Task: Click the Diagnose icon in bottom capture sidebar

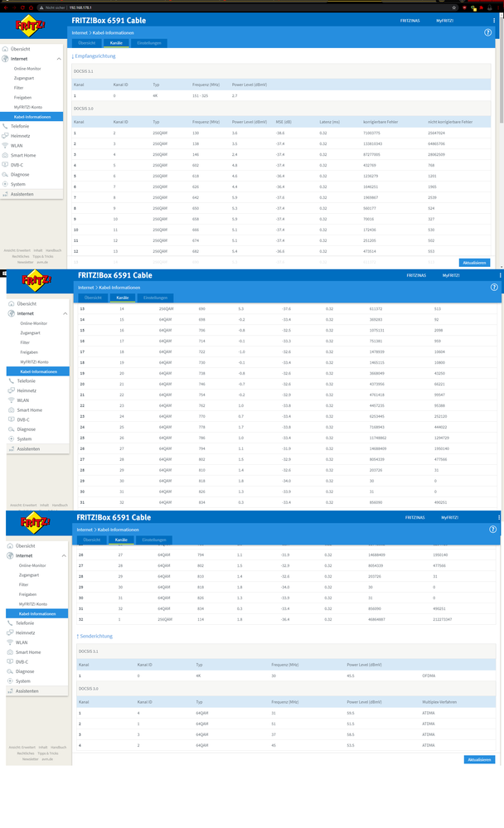Action: (x=10, y=671)
